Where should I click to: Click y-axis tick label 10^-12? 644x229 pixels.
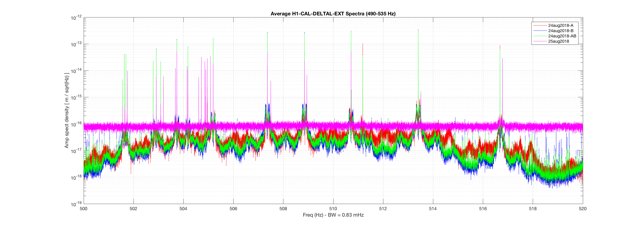click(x=76, y=18)
